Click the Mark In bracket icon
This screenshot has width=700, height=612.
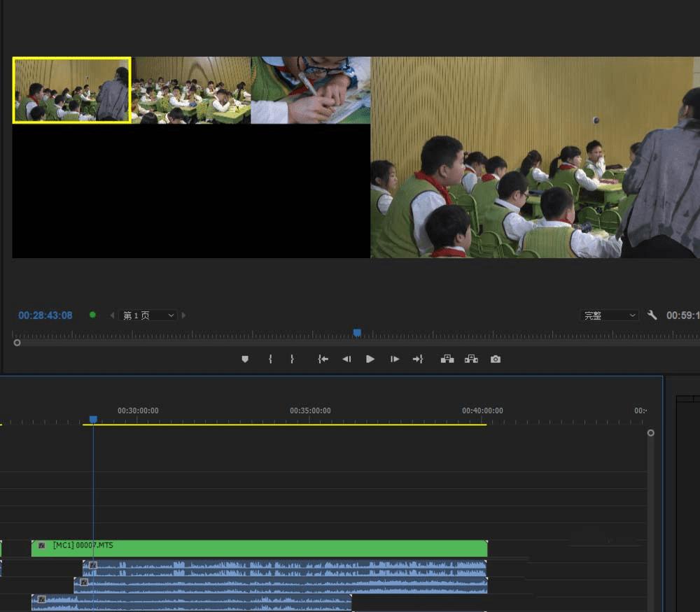pos(270,359)
